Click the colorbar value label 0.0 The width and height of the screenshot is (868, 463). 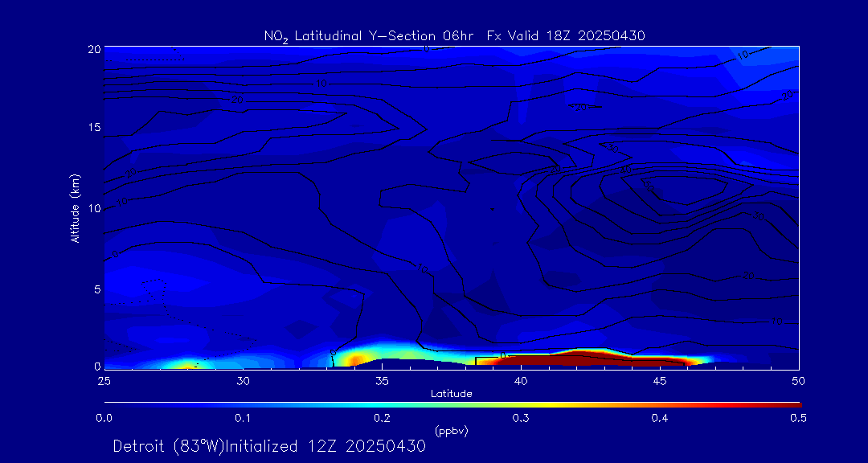pos(104,418)
